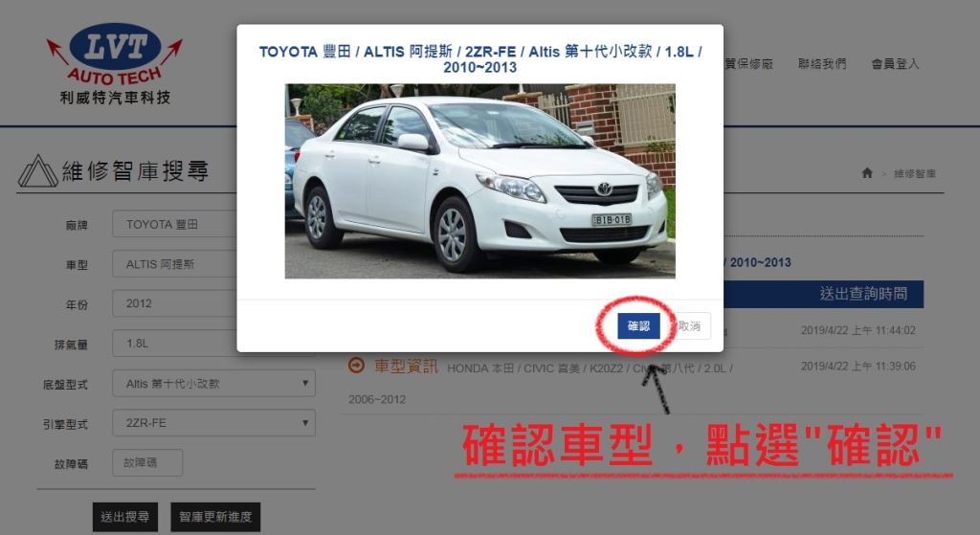The image size is (980, 535).
Task: Open the 質保修廠 menu item
Action: tap(748, 64)
